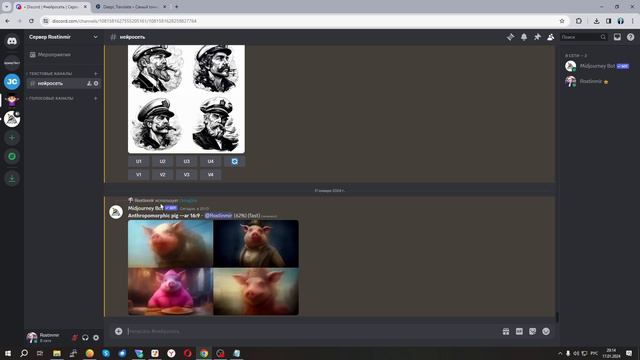
Task: Collapse the ГОЛОСОВЫЕ КАНАЛЫ category
Action: 51,98
